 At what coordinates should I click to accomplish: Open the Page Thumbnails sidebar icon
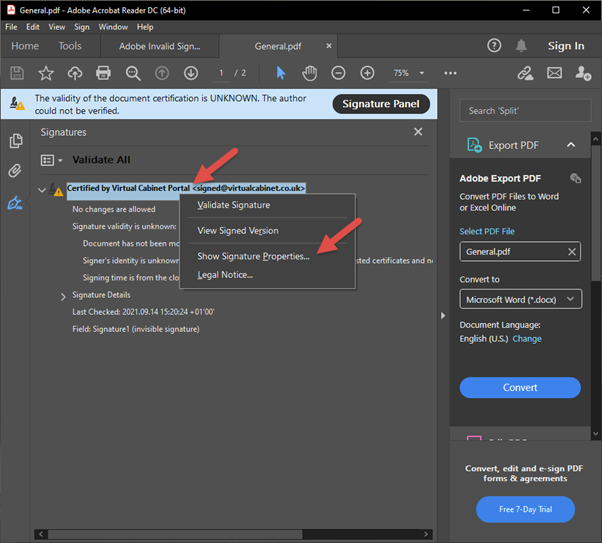[x=15, y=141]
